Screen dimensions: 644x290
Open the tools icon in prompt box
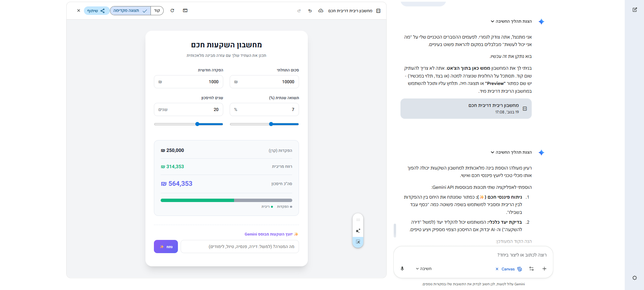531,269
